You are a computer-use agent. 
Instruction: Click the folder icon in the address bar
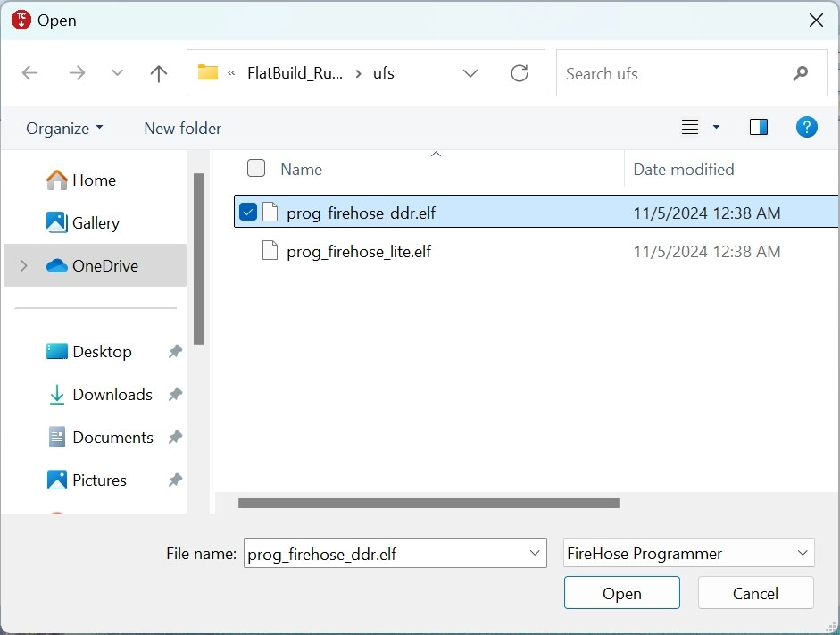tap(208, 71)
